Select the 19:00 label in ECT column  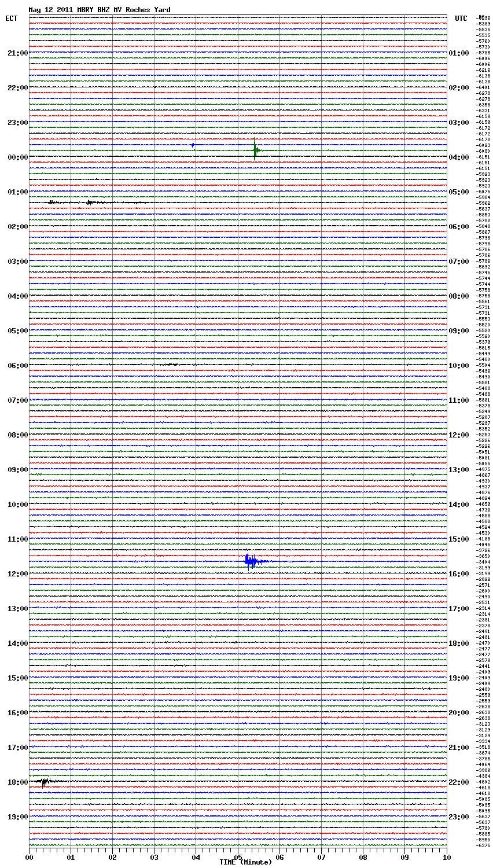[17, 817]
